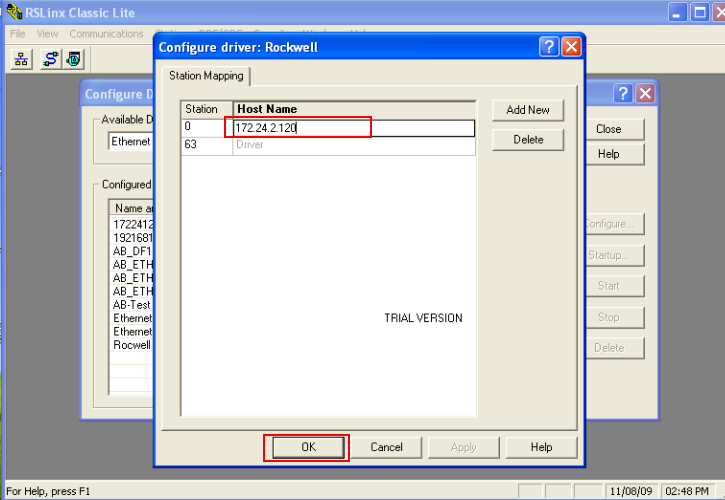Select the AB_DF1 driver in configured list
Viewport: 725px width, 500px height.
132,251
